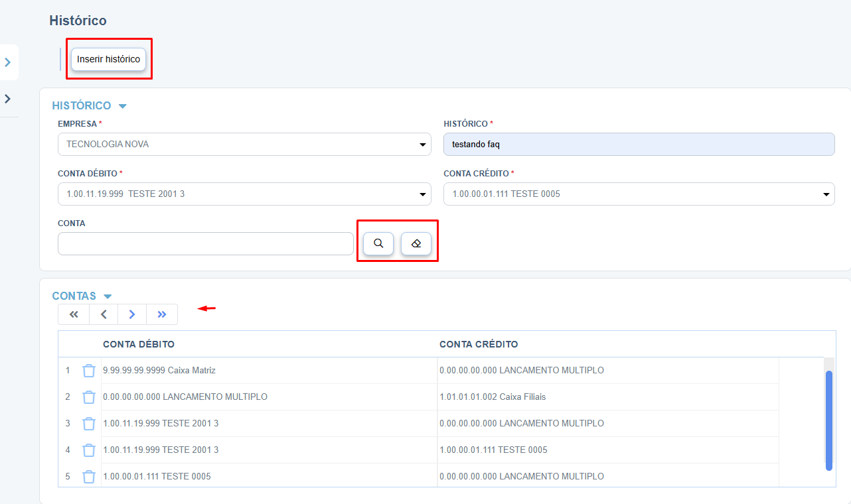Click the Histórico text field
The width and height of the screenshot is (851, 504).
tap(639, 145)
